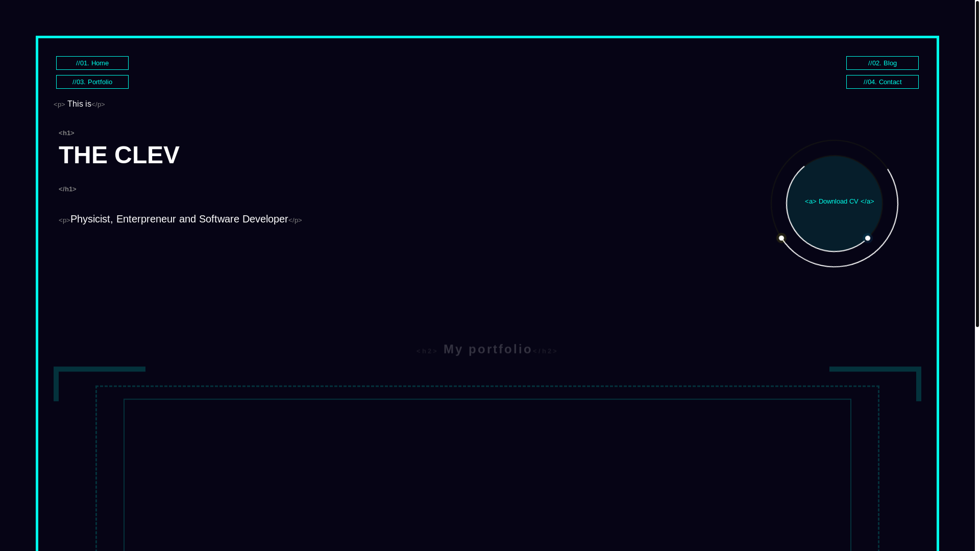Navigate to //04. Contact

[x=882, y=82]
